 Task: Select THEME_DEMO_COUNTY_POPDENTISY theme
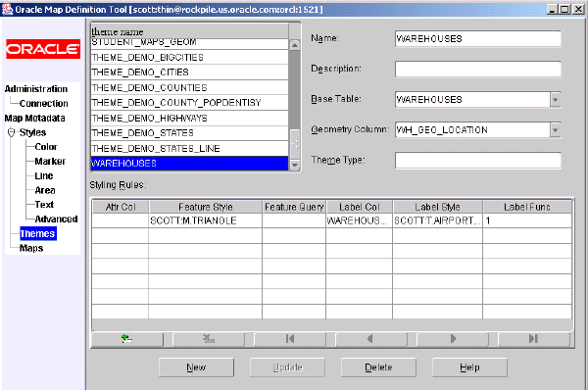click(190, 102)
